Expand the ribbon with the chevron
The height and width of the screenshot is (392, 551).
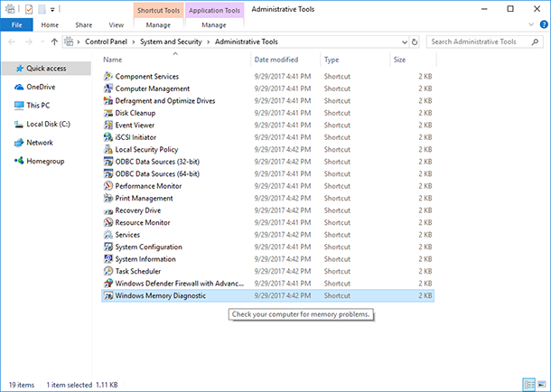click(x=531, y=24)
